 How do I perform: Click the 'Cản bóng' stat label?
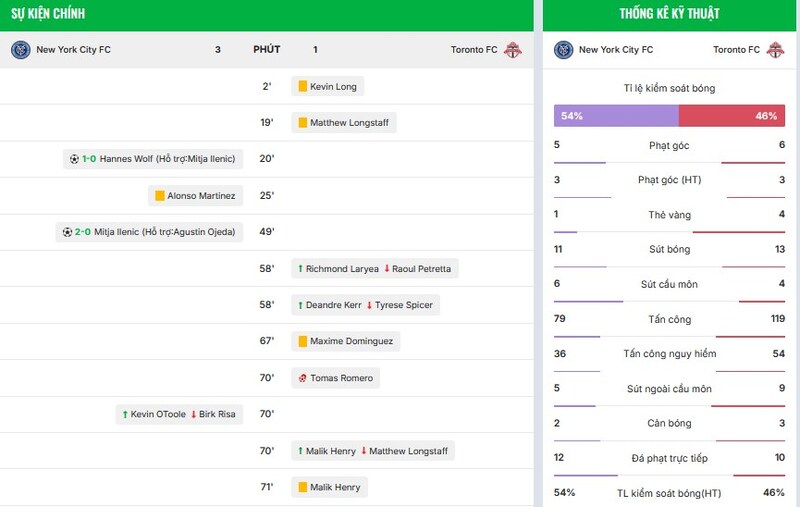click(669, 423)
